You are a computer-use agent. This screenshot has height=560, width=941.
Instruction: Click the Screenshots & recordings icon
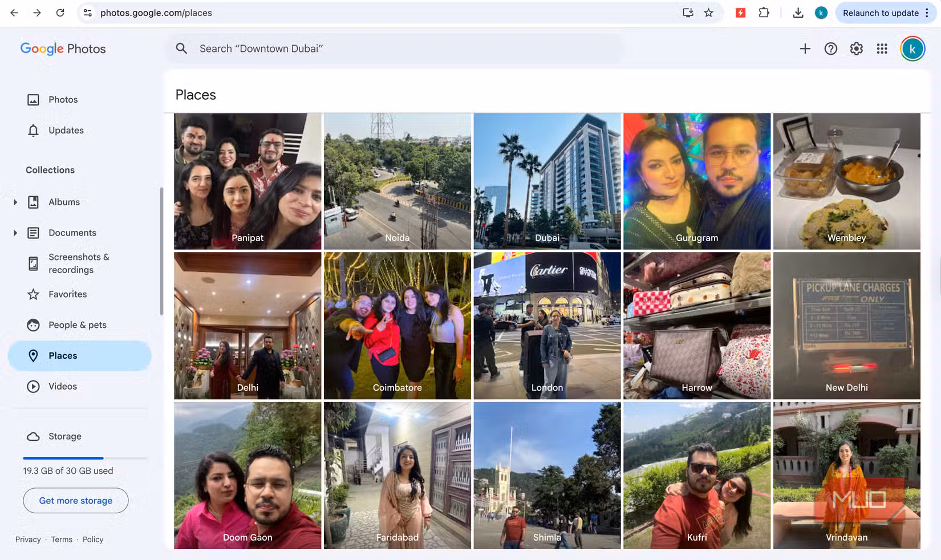click(34, 263)
